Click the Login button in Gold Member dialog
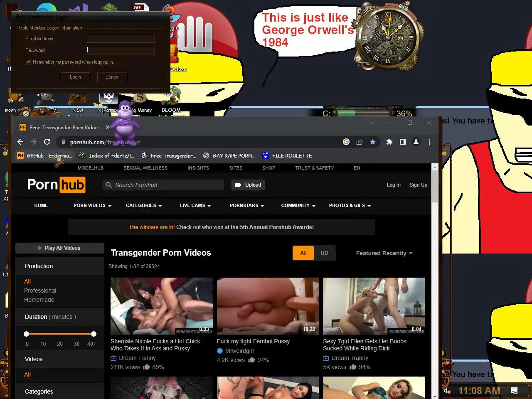The image size is (532, 399). point(75,77)
